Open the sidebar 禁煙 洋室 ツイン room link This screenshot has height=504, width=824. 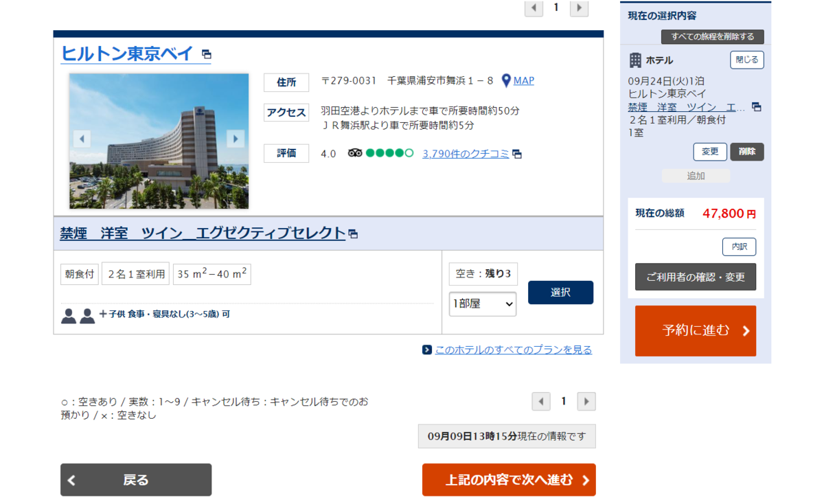[x=687, y=107]
